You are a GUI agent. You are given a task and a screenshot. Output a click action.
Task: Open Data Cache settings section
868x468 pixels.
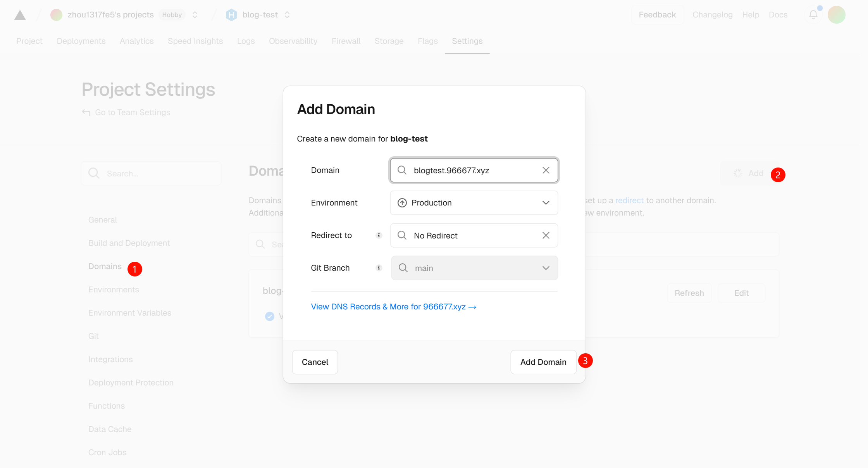[x=110, y=429]
